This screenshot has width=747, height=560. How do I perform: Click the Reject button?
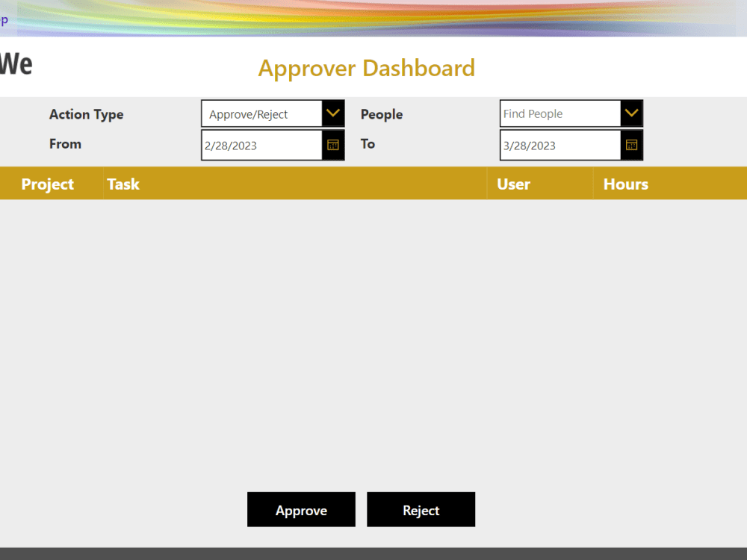pyautogui.click(x=421, y=509)
